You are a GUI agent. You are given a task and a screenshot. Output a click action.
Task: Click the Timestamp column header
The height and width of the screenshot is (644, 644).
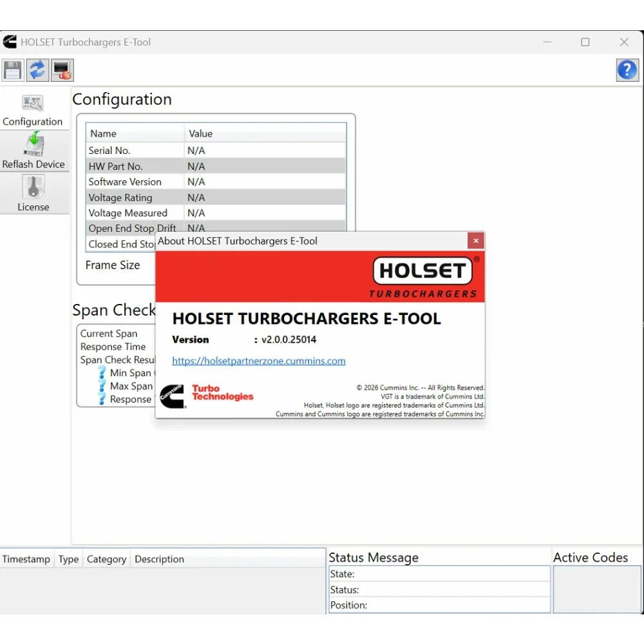tap(26, 559)
